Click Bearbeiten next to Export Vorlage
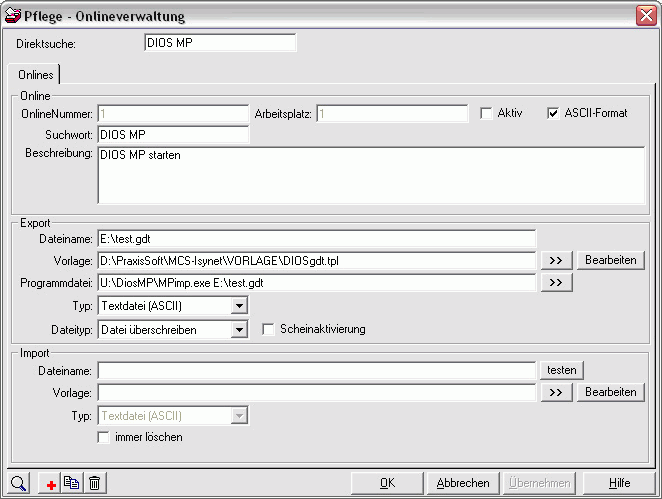The image size is (662, 499). [610, 260]
